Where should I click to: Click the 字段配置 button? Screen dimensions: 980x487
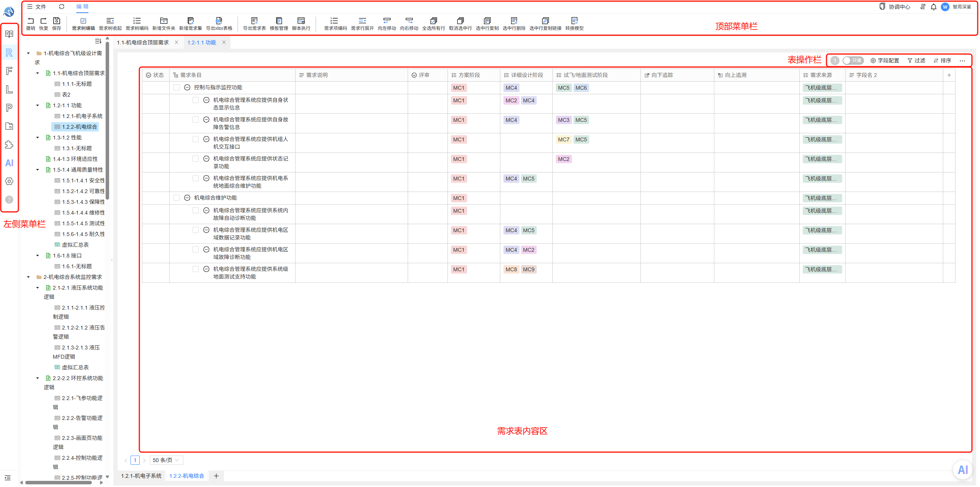(885, 61)
